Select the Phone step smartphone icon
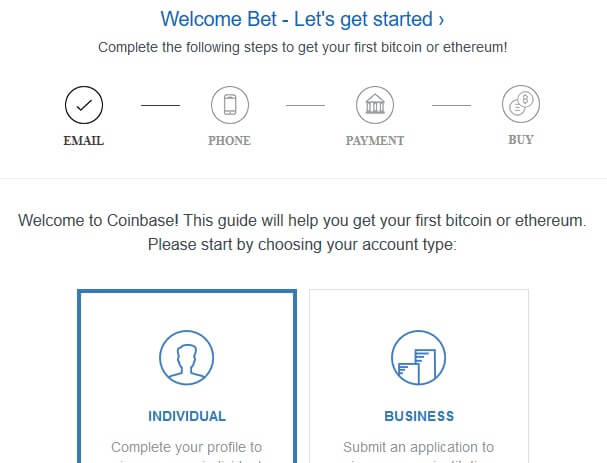The height and width of the screenshot is (463, 607). click(x=230, y=105)
